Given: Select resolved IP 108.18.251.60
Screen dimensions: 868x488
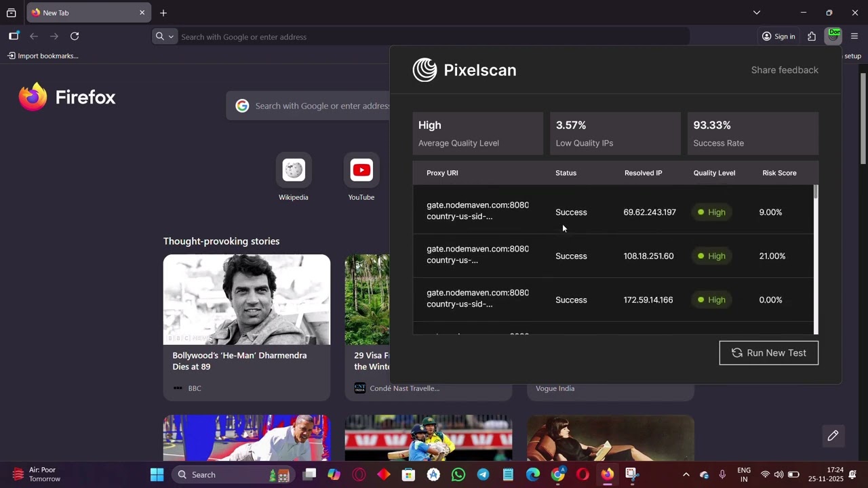Looking at the screenshot, I should coord(648,256).
